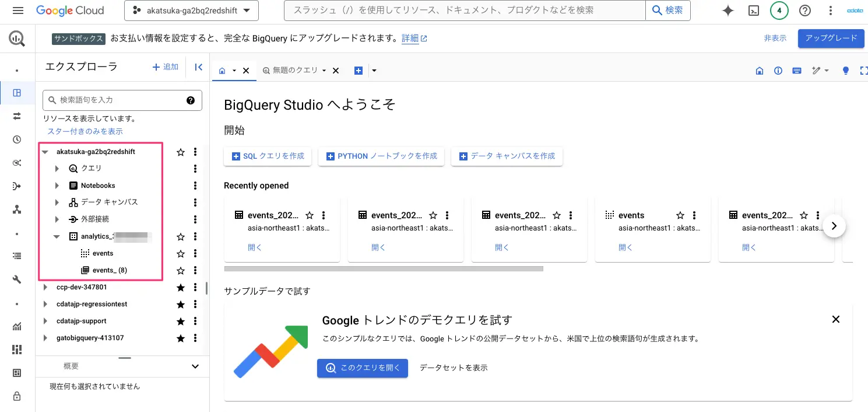Star the akatsuka-ga2bq2redshift project
This screenshot has height=412, width=868.
(181, 152)
